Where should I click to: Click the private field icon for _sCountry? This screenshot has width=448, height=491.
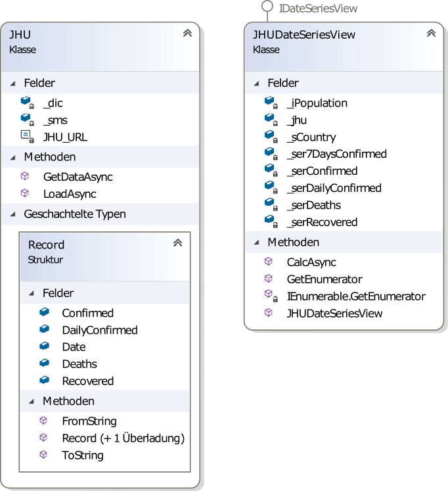click(271, 136)
